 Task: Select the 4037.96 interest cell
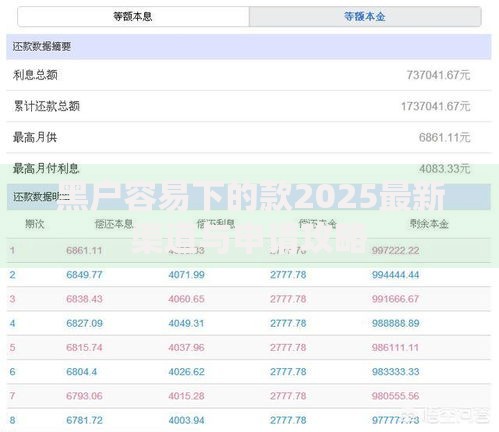coord(186,347)
